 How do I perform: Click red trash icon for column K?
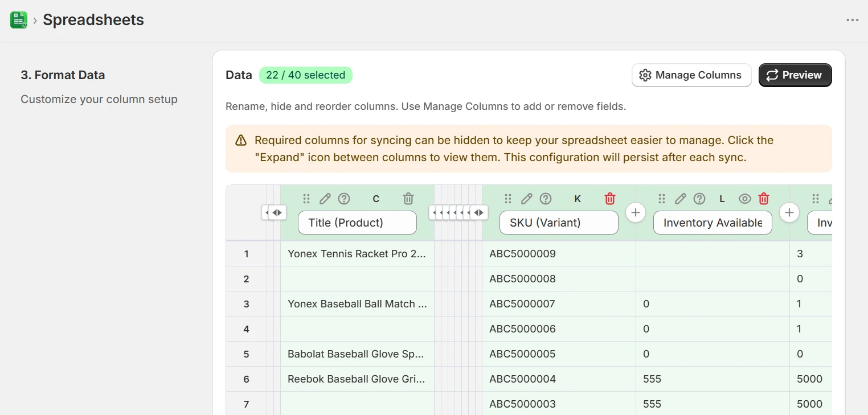click(610, 199)
